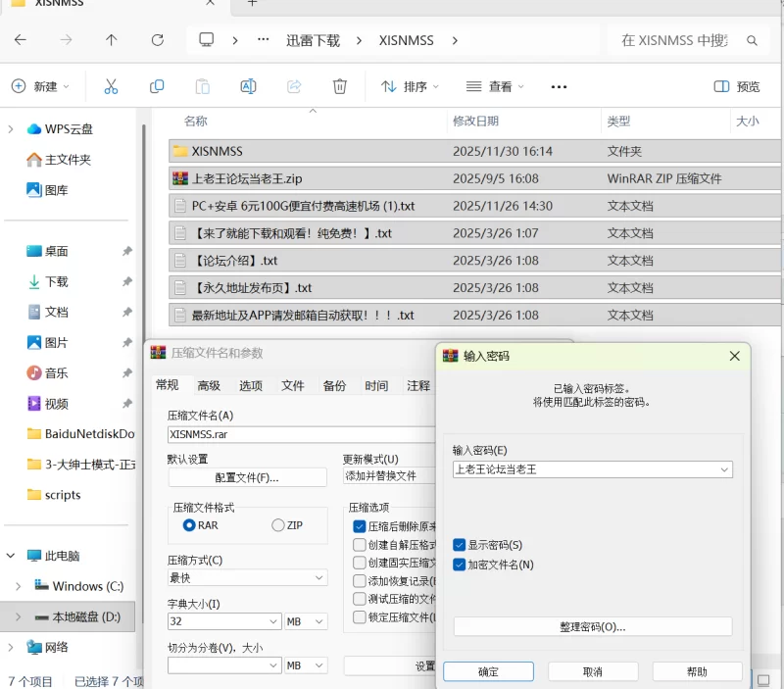Click 确定 in the password dialog
784x689 pixels.
[x=488, y=671]
